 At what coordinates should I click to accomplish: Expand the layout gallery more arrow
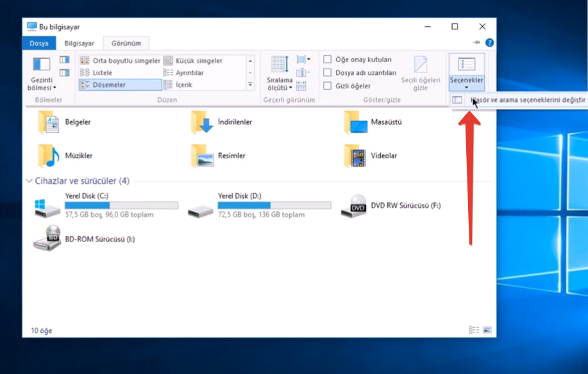click(x=250, y=85)
